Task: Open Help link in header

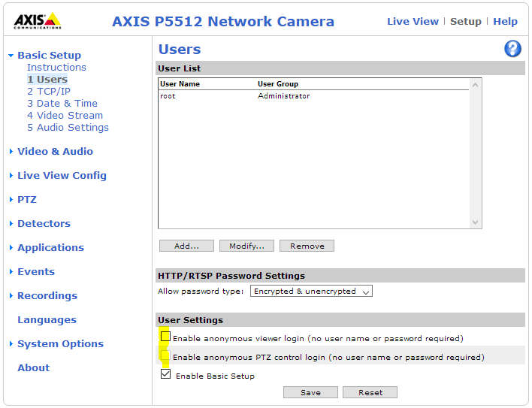Action: pos(505,21)
